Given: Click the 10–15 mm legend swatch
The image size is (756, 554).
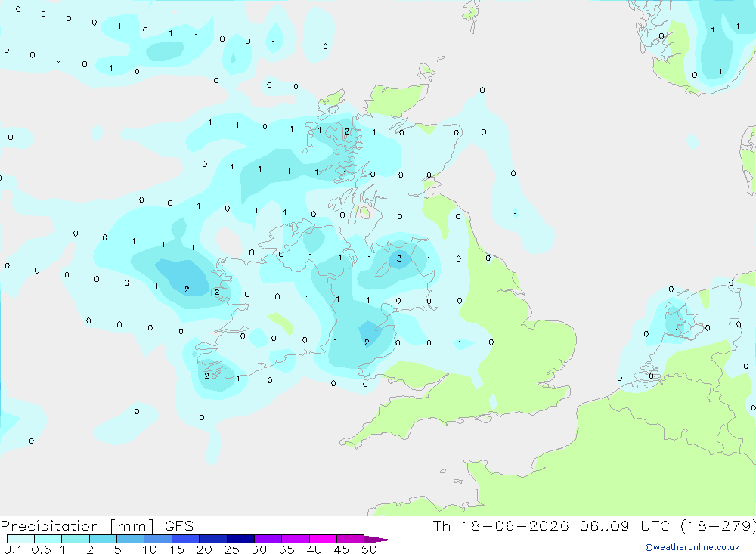Looking at the screenshot, I should [x=158, y=539].
